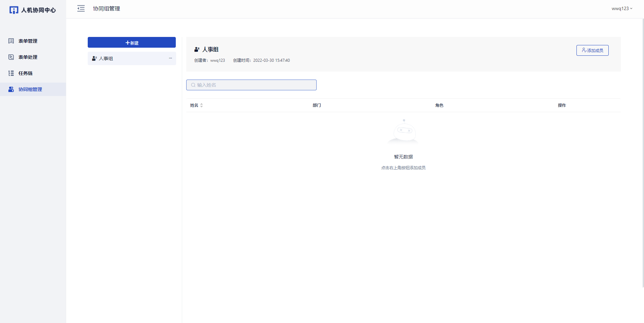Click the 点击右上角按钮添加成员 hint text
The image size is (644, 323).
[x=403, y=168]
